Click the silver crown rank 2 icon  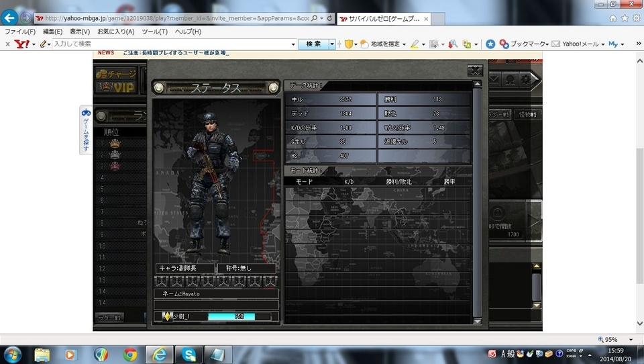115,154
